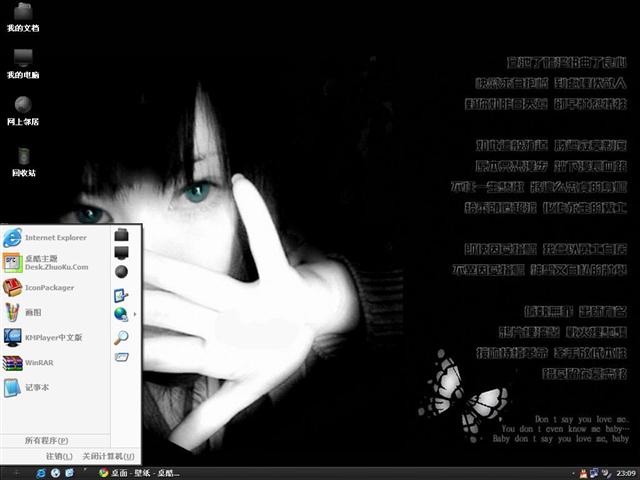Click the tray icon beside the clock

[607, 473]
